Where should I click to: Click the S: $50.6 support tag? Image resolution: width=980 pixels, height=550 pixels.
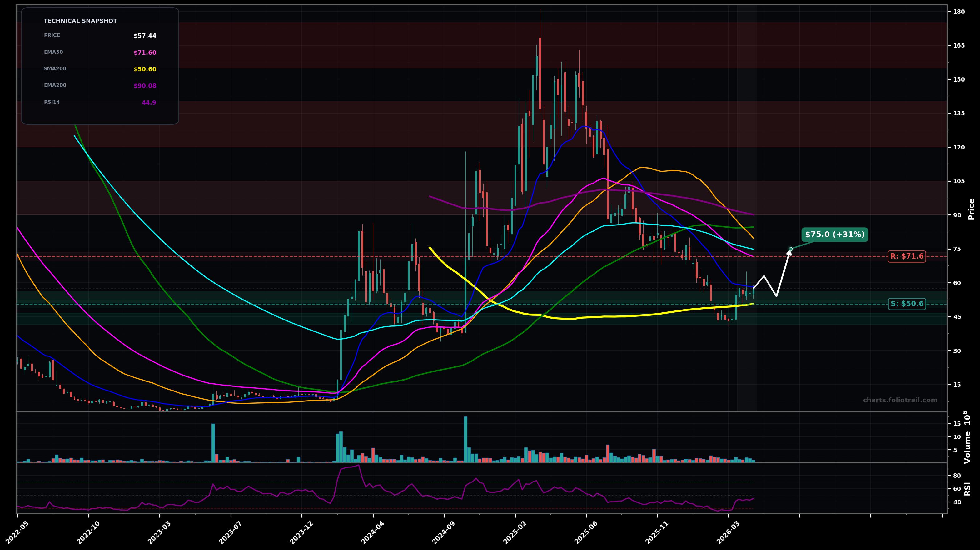pyautogui.click(x=907, y=304)
